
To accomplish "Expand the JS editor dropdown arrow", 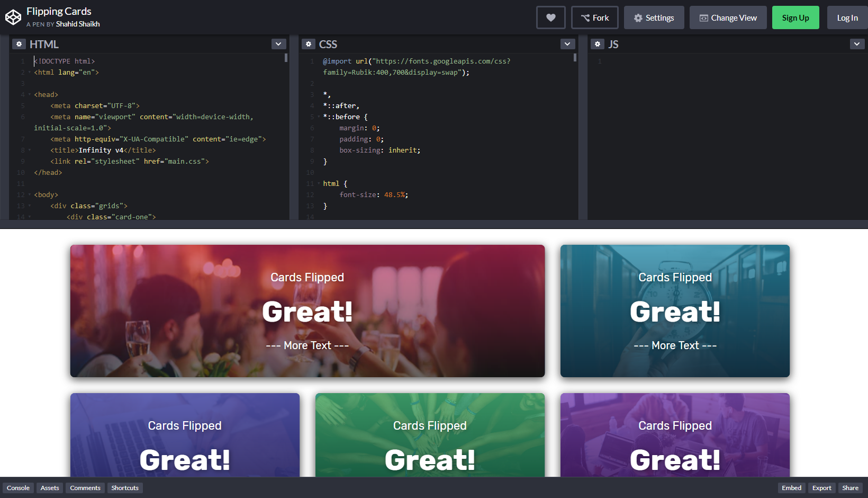I will (857, 44).
